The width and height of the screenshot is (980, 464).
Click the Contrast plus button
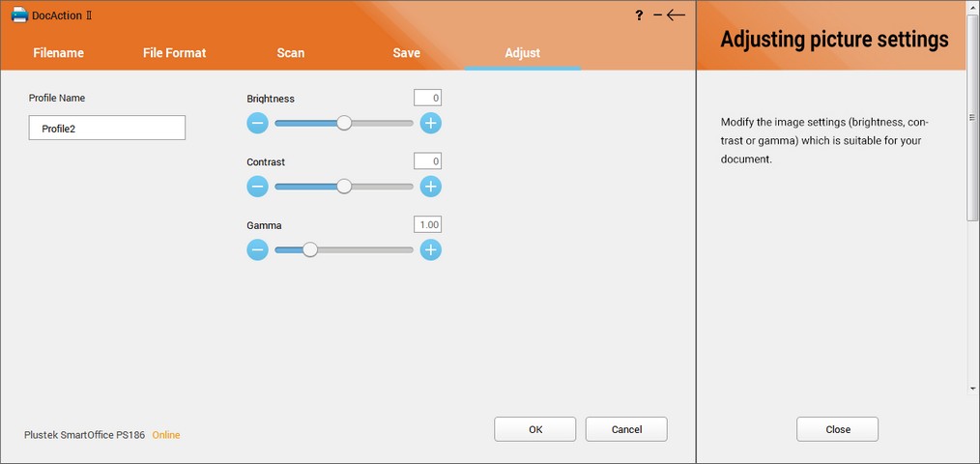tap(431, 187)
